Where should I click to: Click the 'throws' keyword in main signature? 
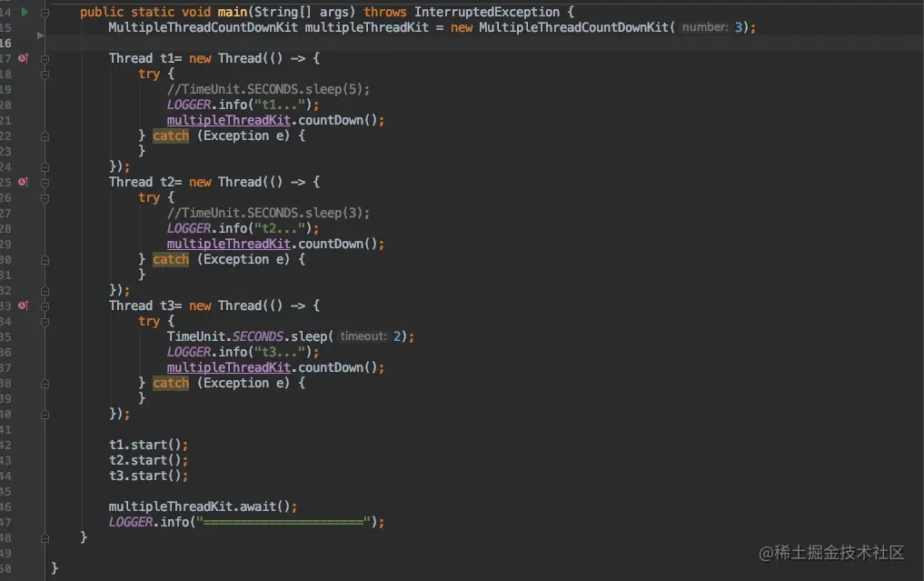pos(385,12)
